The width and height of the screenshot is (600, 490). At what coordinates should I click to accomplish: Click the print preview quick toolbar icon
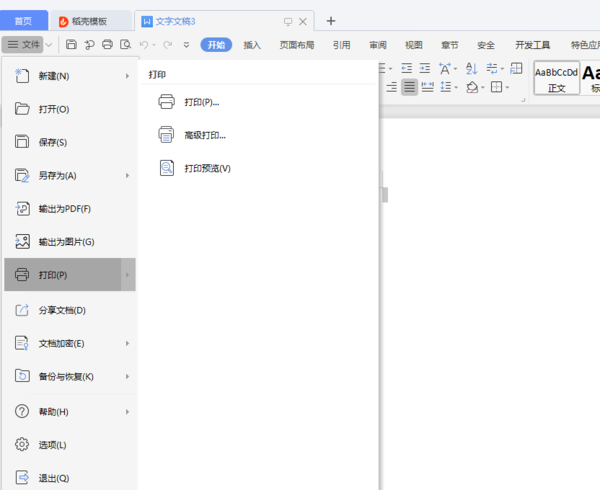coord(126,45)
